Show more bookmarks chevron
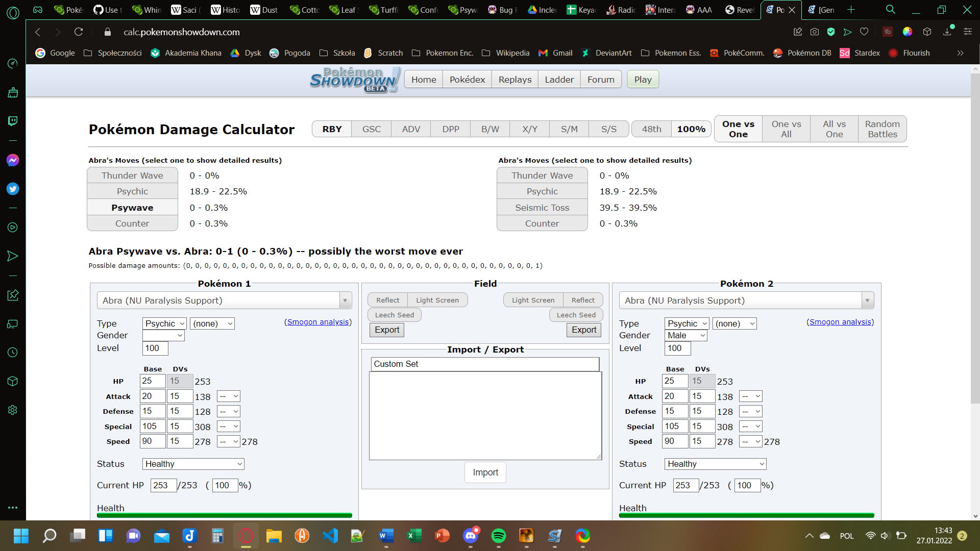 960,53
